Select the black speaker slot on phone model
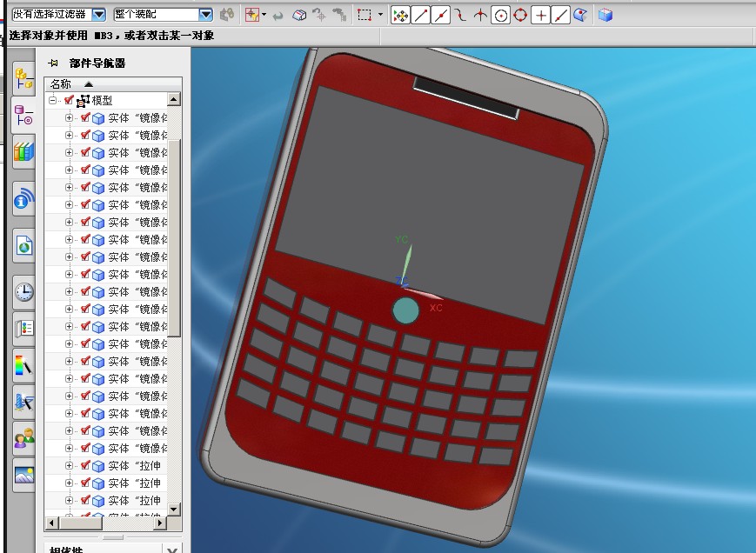The image size is (756, 553). pos(465,98)
